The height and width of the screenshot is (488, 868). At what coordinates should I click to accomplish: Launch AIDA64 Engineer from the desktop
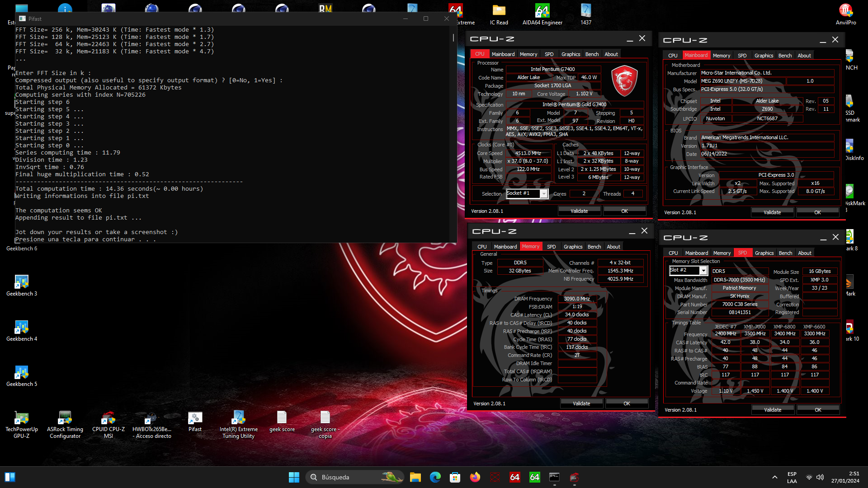coord(542,14)
